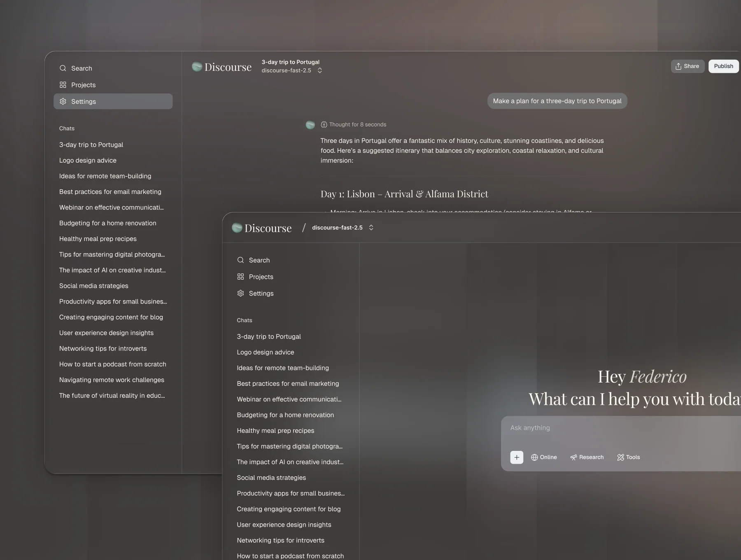Image resolution: width=741 pixels, height=560 pixels.
Task: Click the Share button
Action: [x=687, y=66]
